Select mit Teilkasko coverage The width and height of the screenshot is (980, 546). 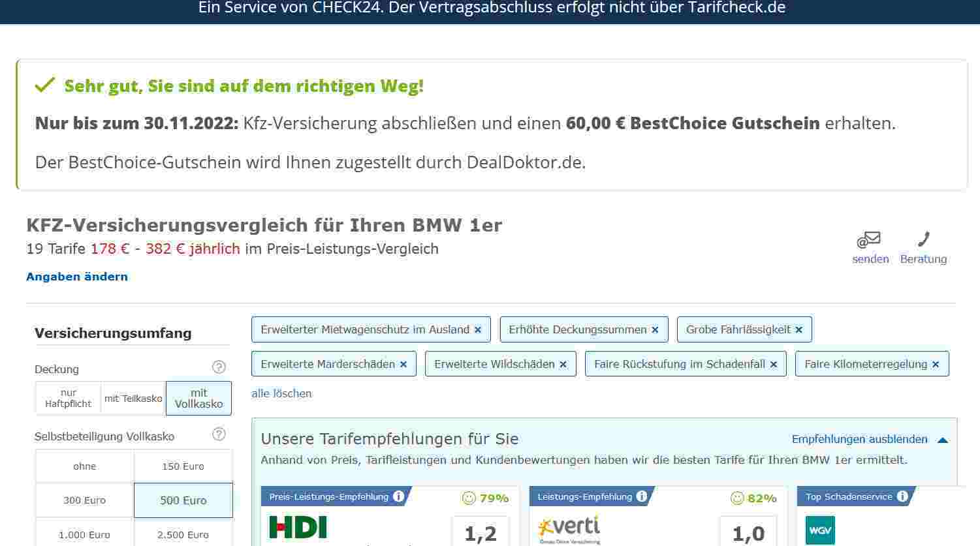point(133,398)
